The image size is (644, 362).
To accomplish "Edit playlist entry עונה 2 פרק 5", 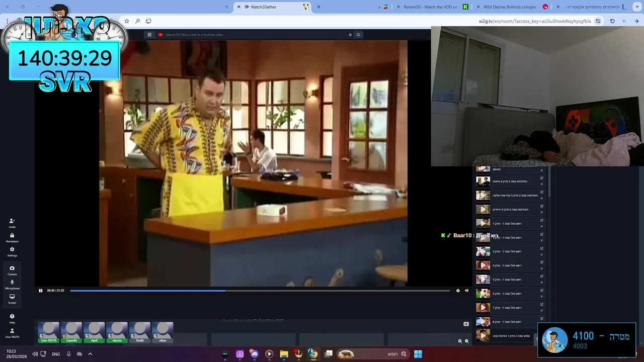I will 542,192.
